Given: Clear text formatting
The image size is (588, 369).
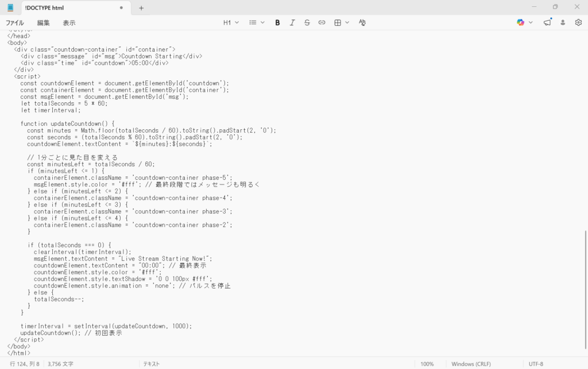Looking at the screenshot, I should tap(362, 22).
